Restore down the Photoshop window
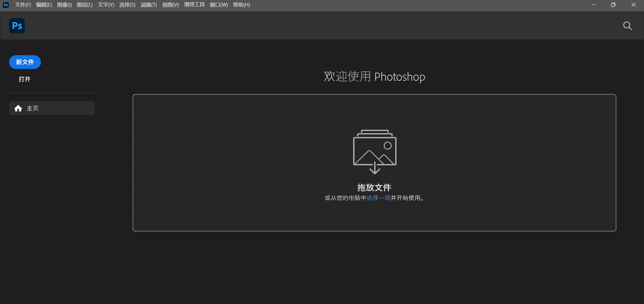Screen dimensions: 644x304 (613, 5)
